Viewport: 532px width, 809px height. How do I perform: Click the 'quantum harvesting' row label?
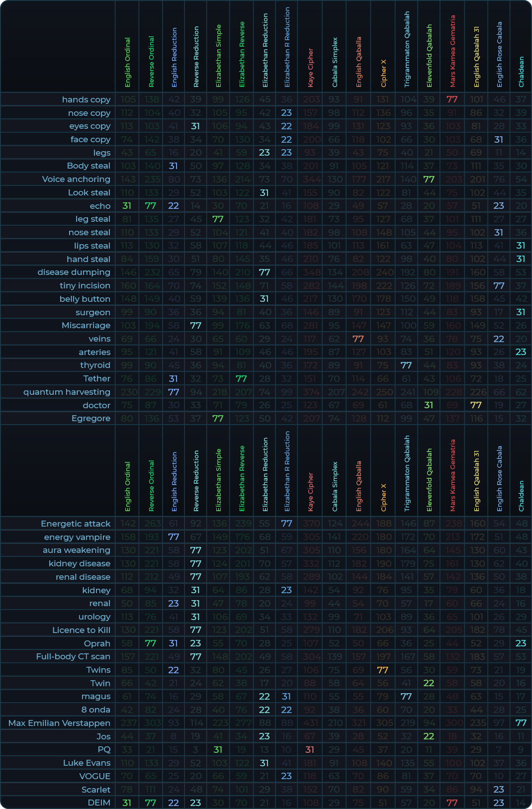click(x=67, y=392)
